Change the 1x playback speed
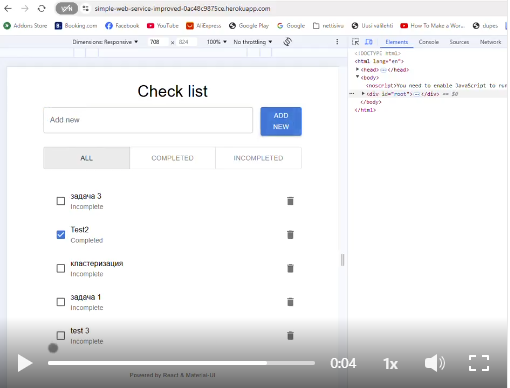 click(390, 364)
